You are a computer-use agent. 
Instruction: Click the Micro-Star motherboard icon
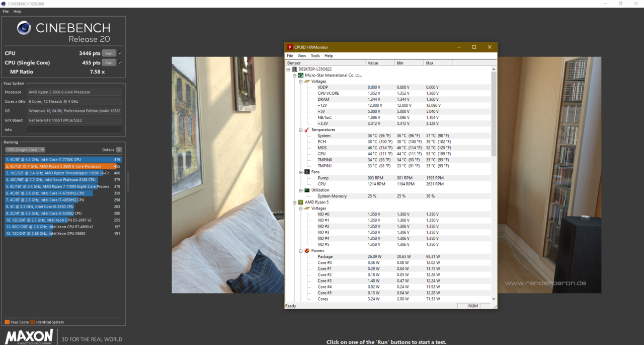(x=301, y=75)
